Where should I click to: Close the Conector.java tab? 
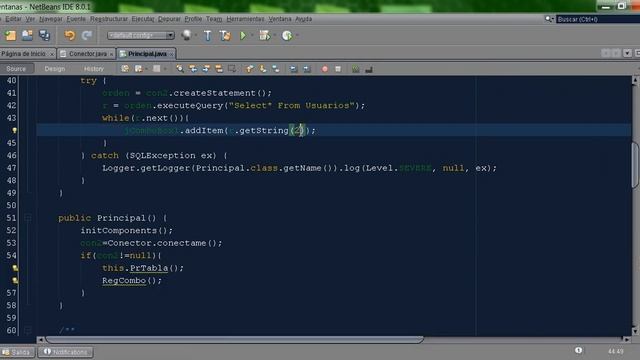[x=111, y=54]
